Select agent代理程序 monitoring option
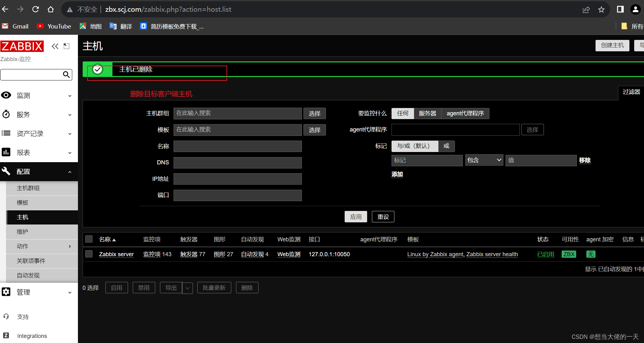This screenshot has height=343, width=644. pos(465,113)
